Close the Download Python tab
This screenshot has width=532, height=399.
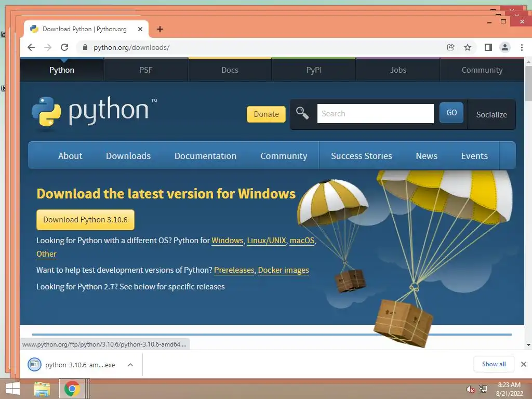pos(140,29)
